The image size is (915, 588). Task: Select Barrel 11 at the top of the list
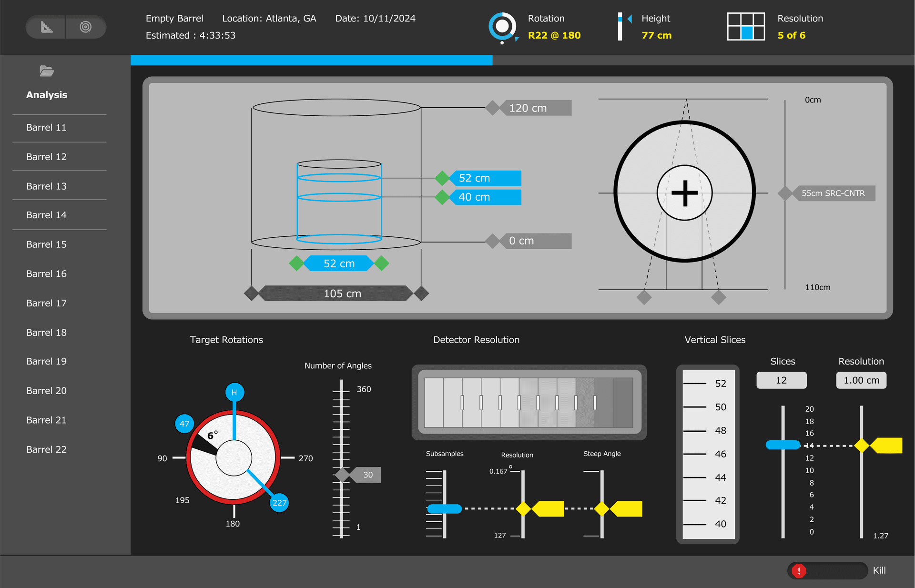coord(46,127)
